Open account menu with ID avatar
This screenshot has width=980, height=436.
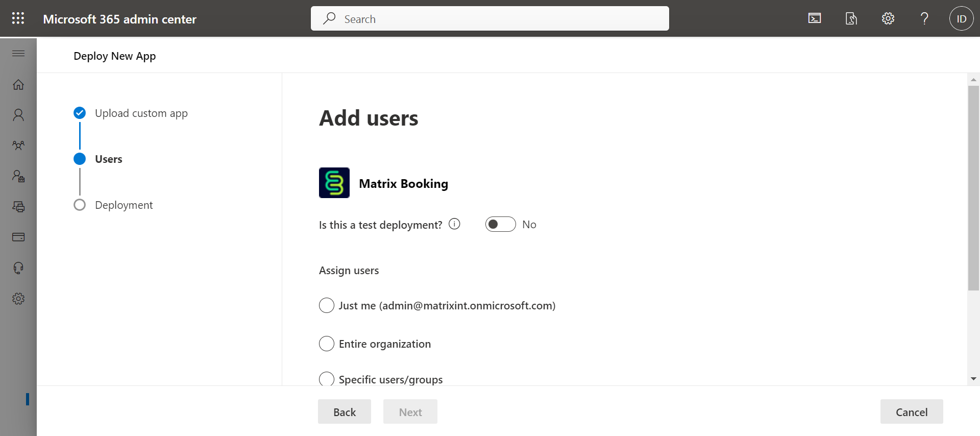(x=961, y=19)
